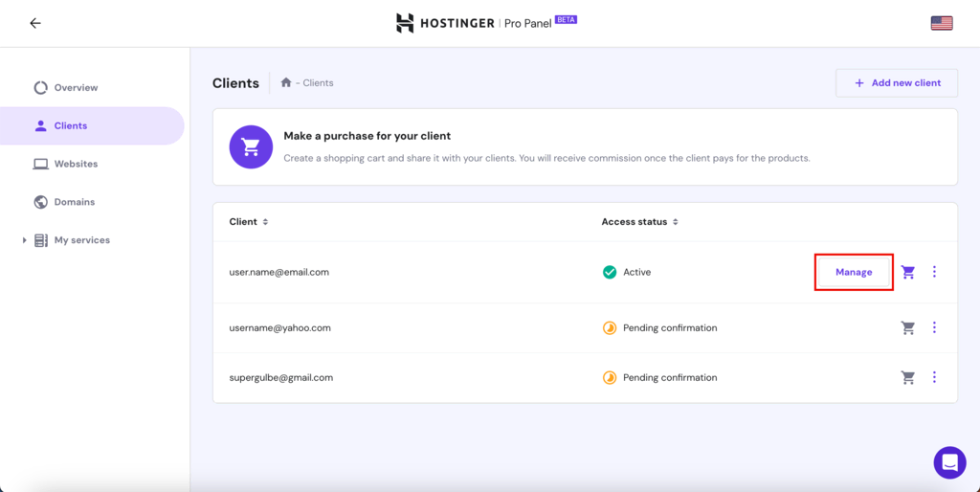The height and width of the screenshot is (492, 980).
Task: Click the back arrow icon
Action: (35, 23)
